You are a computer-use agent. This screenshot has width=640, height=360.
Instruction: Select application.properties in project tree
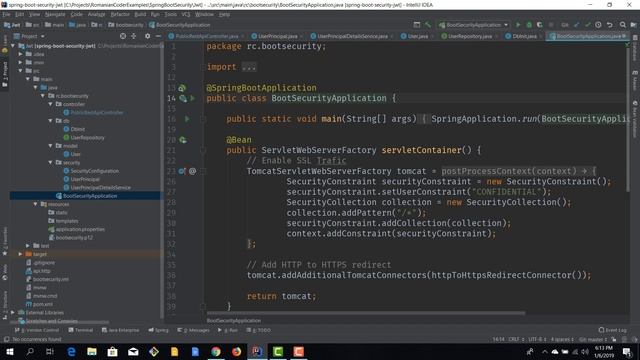(77, 229)
